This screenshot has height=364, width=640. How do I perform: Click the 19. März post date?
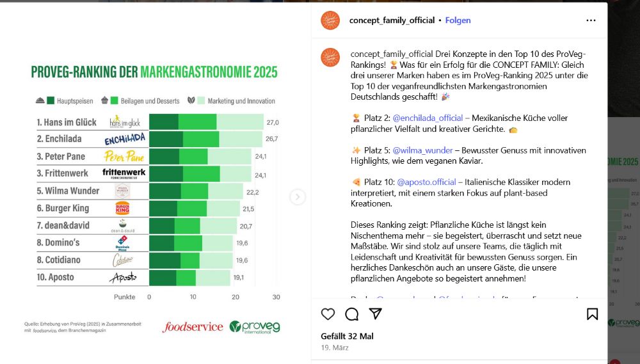click(x=334, y=347)
